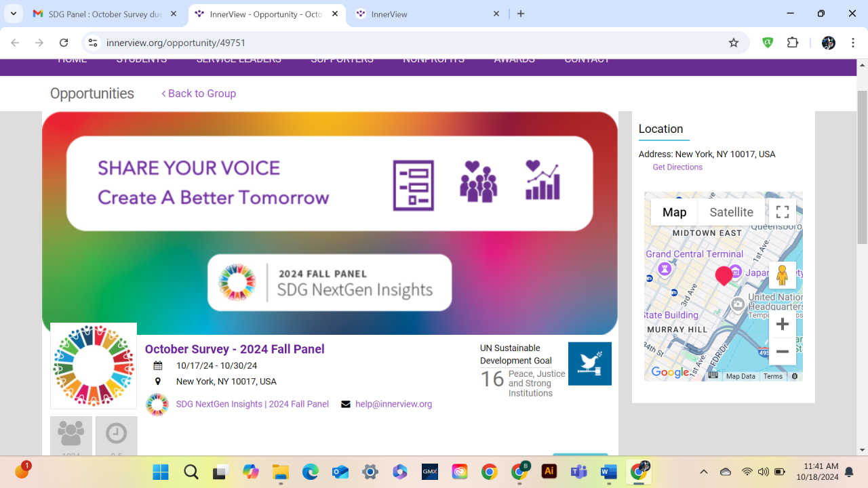Bookmark this page with the star icon

coord(734,43)
